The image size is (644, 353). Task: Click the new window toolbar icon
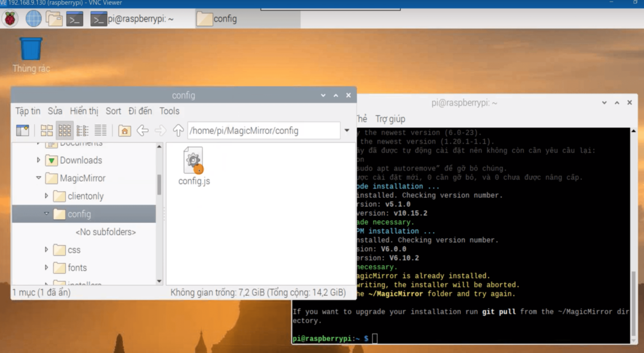pyautogui.click(x=23, y=130)
